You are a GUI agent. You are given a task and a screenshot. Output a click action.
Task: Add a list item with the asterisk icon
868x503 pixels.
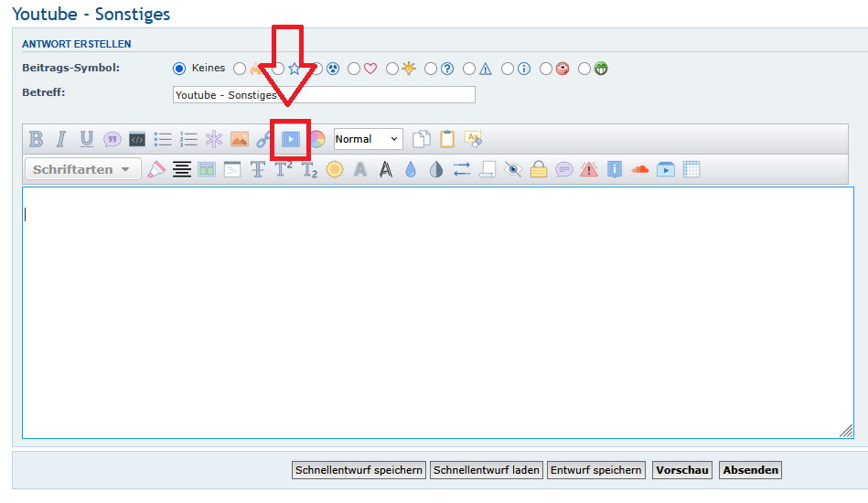(214, 139)
